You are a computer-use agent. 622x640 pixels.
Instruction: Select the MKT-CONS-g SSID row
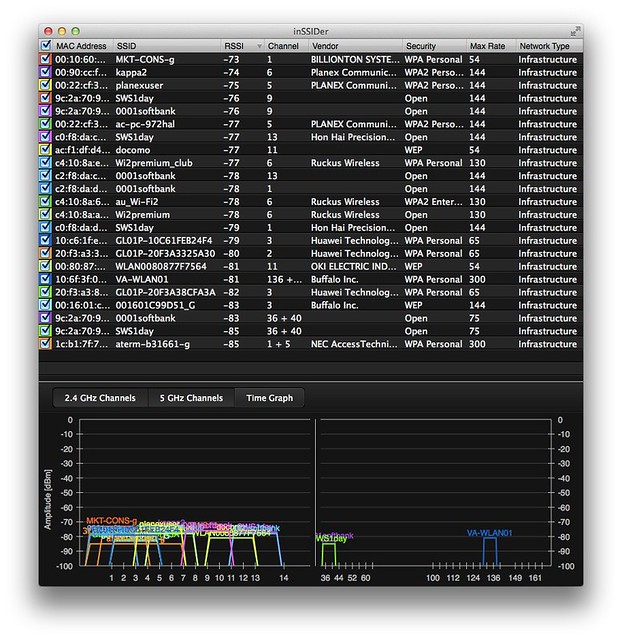click(311, 59)
